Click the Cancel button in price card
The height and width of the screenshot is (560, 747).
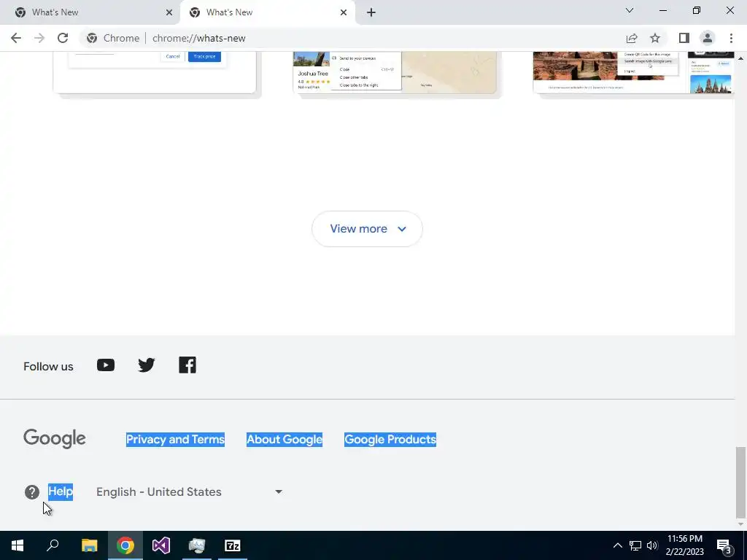[x=172, y=56]
